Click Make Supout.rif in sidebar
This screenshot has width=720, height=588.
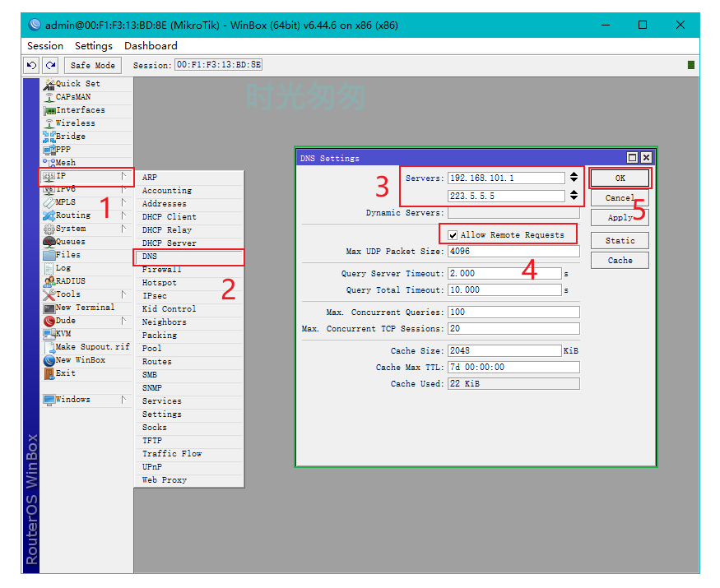tap(86, 347)
